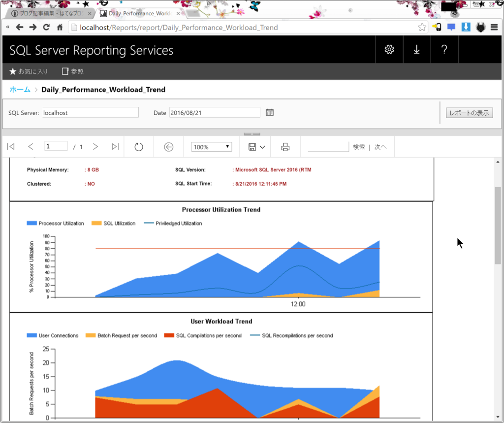The height and width of the screenshot is (423, 504).
Task: Open the Chrome hamburger menu
Action: coord(494,28)
